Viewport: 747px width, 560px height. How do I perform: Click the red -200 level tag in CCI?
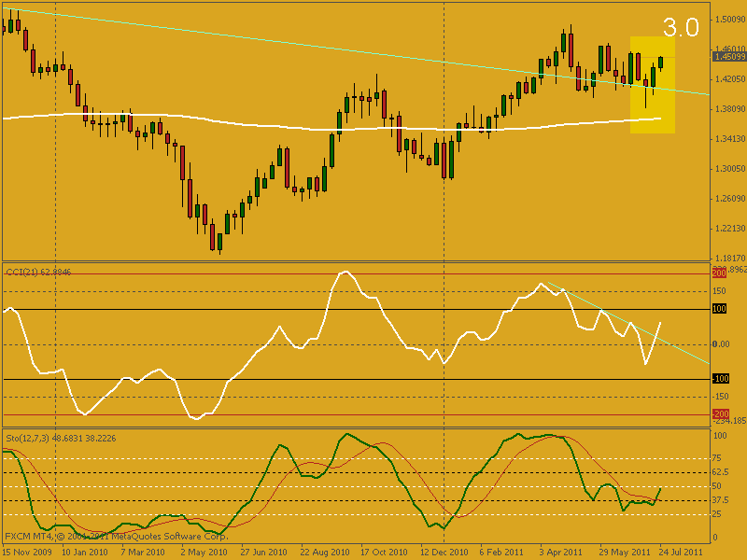click(720, 413)
